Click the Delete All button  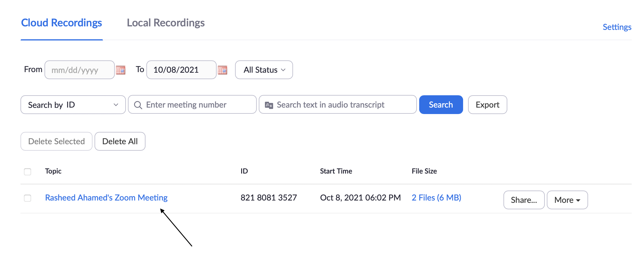pyautogui.click(x=120, y=141)
